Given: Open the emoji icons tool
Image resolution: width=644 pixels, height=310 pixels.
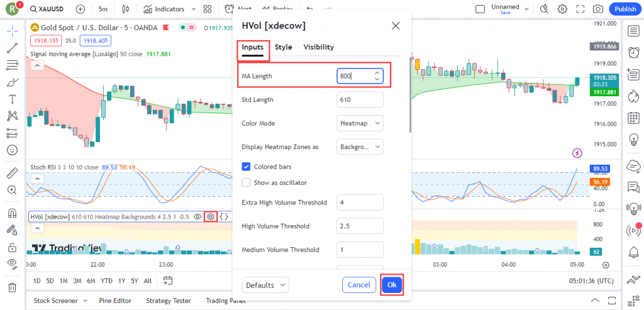Looking at the screenshot, I should tap(13, 150).
